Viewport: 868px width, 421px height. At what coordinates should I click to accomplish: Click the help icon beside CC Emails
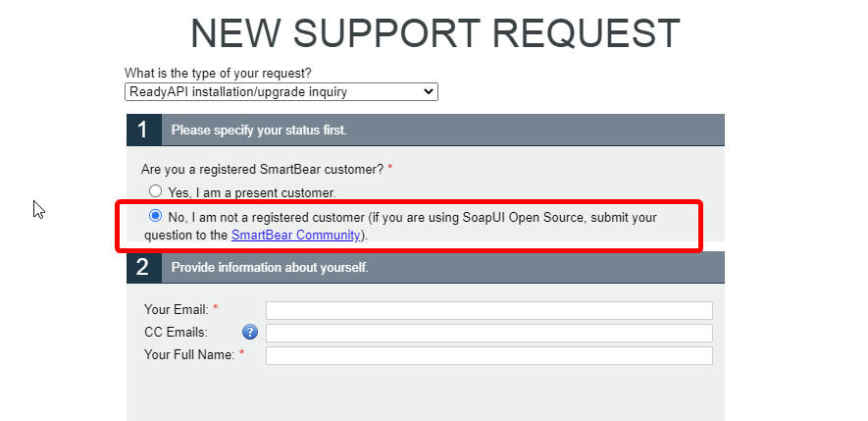[x=249, y=333]
